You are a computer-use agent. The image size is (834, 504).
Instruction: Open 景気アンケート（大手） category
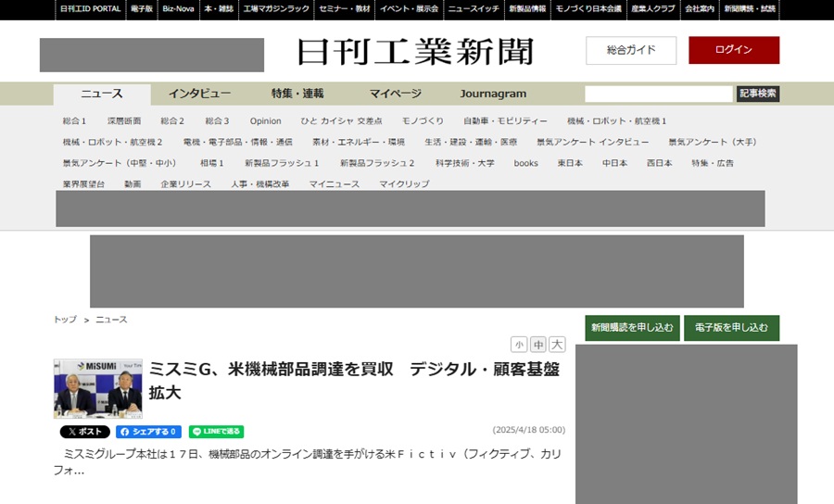[713, 142]
